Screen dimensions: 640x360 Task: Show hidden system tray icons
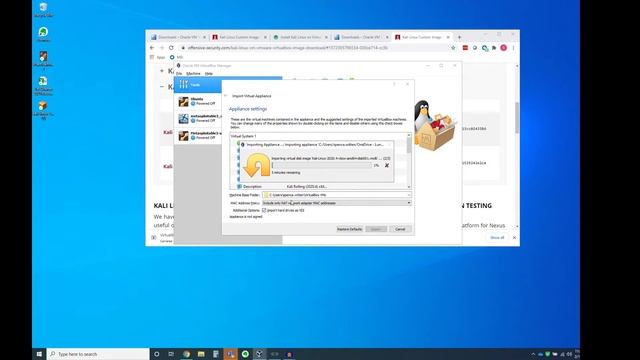pos(533,354)
